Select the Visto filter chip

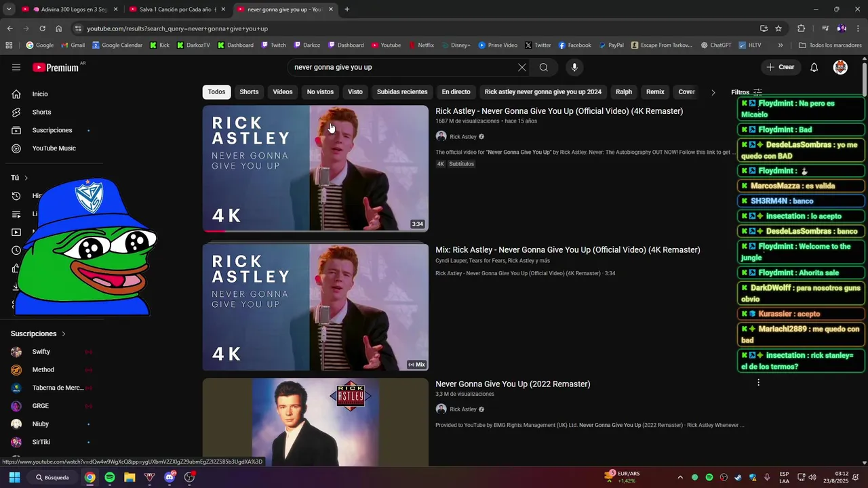(x=355, y=92)
